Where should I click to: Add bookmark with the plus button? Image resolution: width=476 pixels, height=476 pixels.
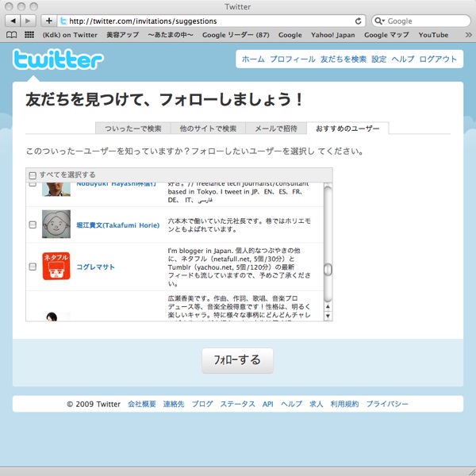pyautogui.click(x=49, y=21)
